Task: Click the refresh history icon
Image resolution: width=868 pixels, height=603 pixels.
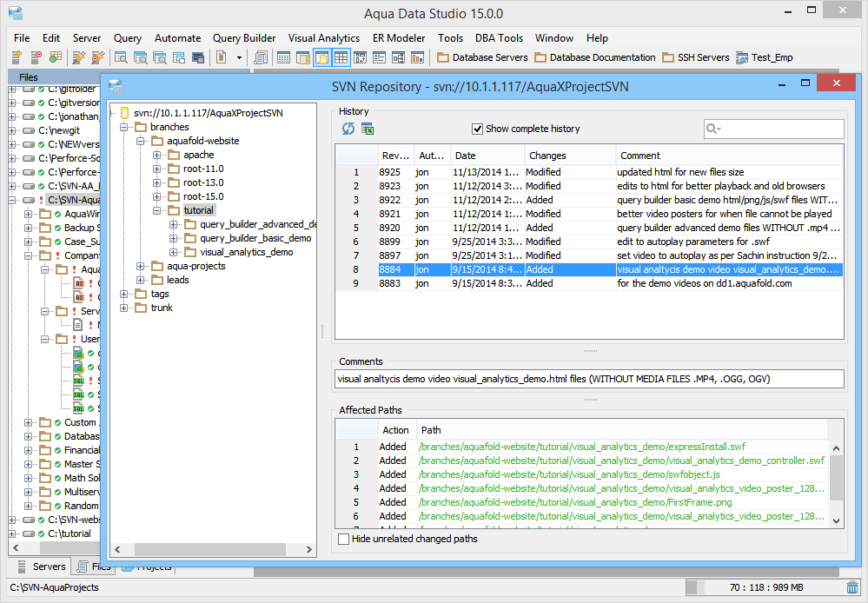Action: (348, 129)
